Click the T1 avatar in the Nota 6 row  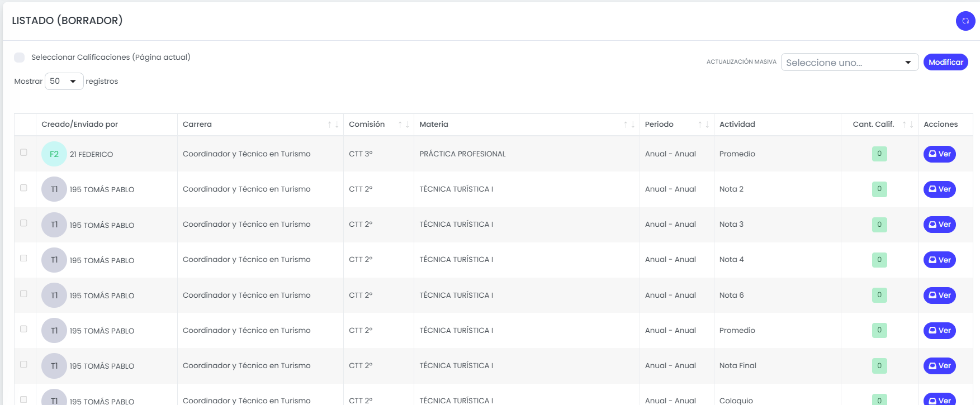54,295
